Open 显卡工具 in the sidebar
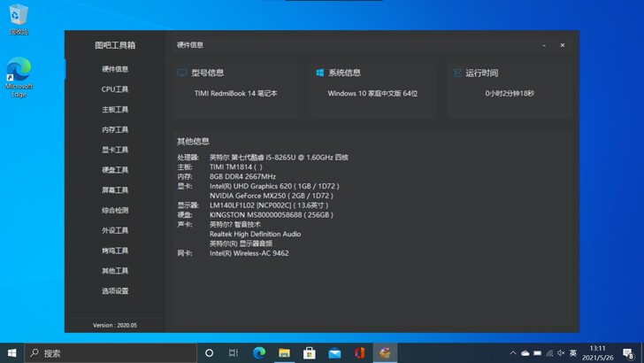 click(x=115, y=150)
